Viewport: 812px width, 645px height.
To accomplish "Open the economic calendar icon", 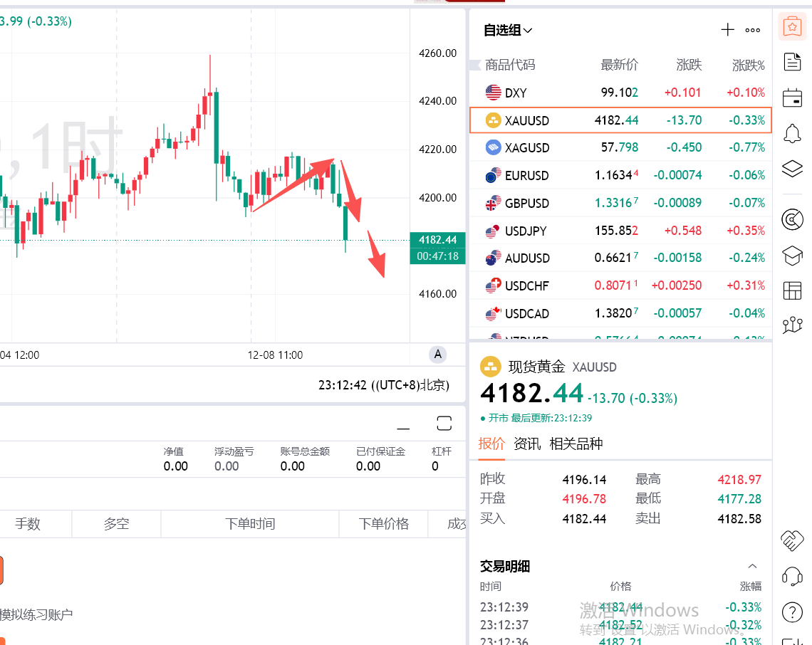I will click(792, 98).
